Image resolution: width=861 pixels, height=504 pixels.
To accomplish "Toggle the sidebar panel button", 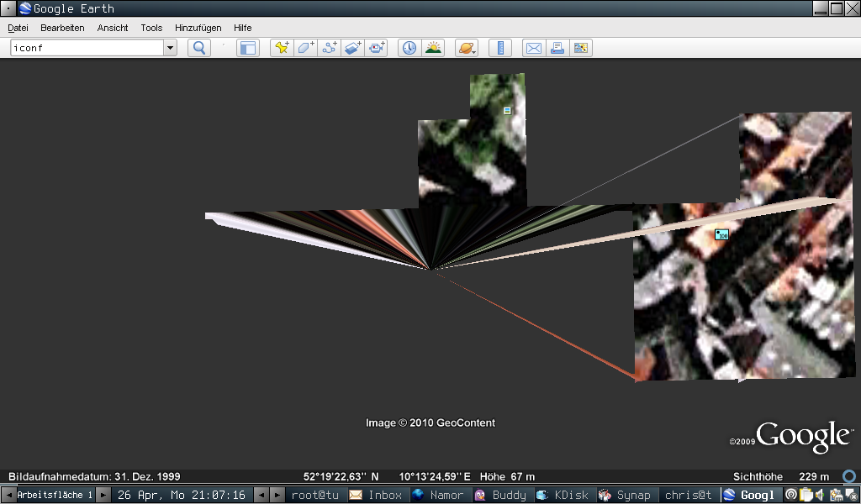I will click(248, 48).
